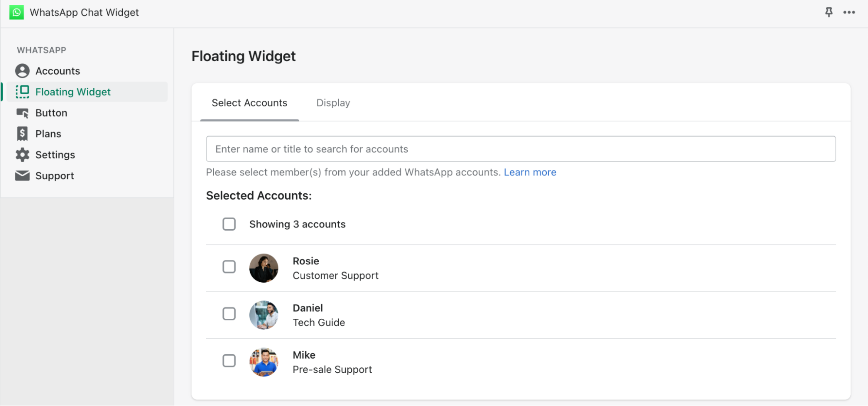The image size is (868, 406).
Task: Click the WhatsApp Chat Widget title text
Action: pos(84,12)
